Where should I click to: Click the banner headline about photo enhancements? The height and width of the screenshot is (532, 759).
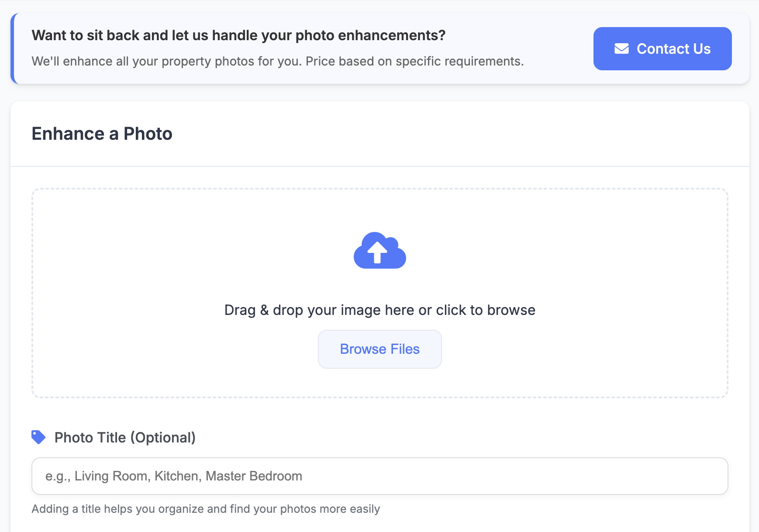pyautogui.click(x=238, y=35)
